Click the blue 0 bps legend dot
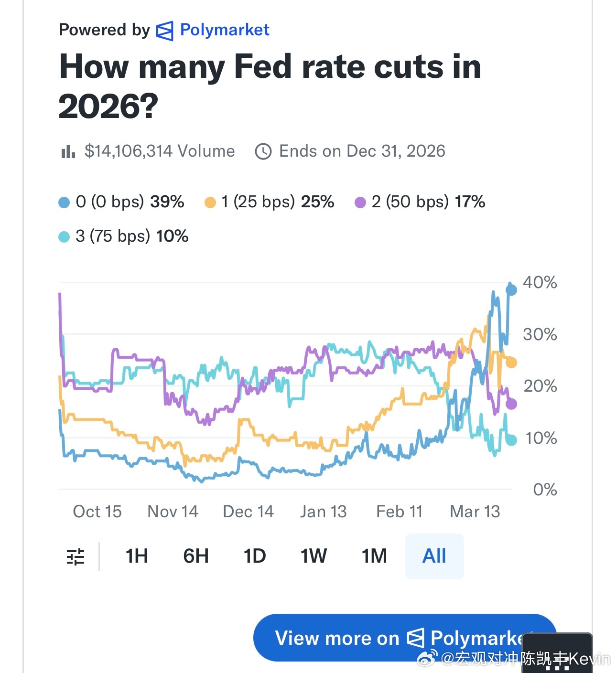Image resolution: width=616 pixels, height=673 pixels. (64, 203)
